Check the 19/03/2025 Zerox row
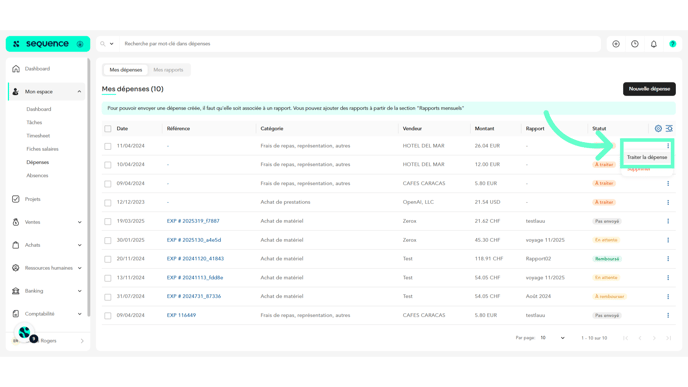 (108, 222)
